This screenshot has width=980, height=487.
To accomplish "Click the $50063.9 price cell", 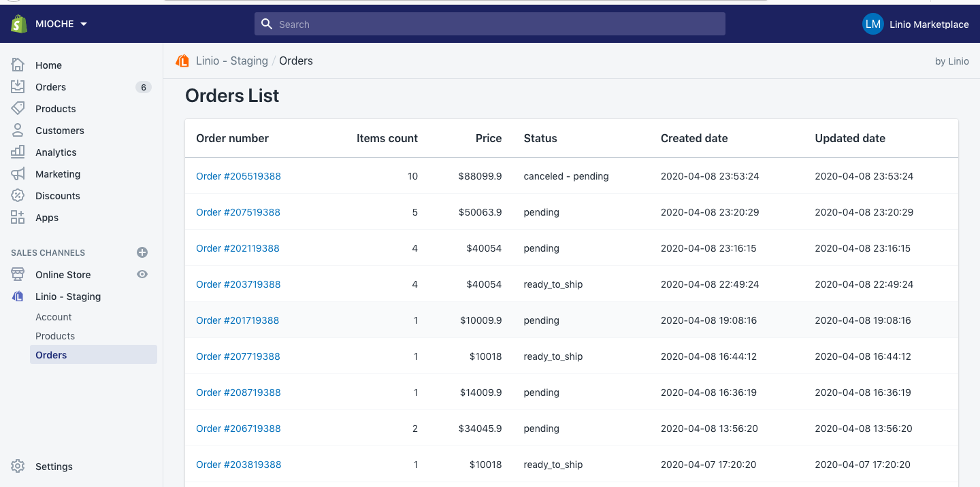I will pos(480,212).
